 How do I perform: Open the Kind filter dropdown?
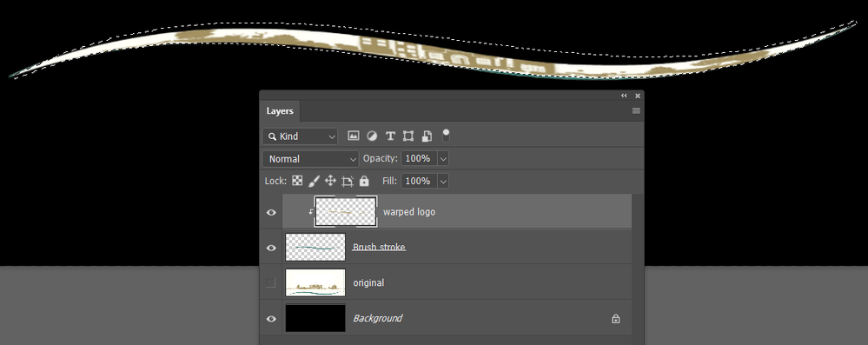click(x=300, y=136)
